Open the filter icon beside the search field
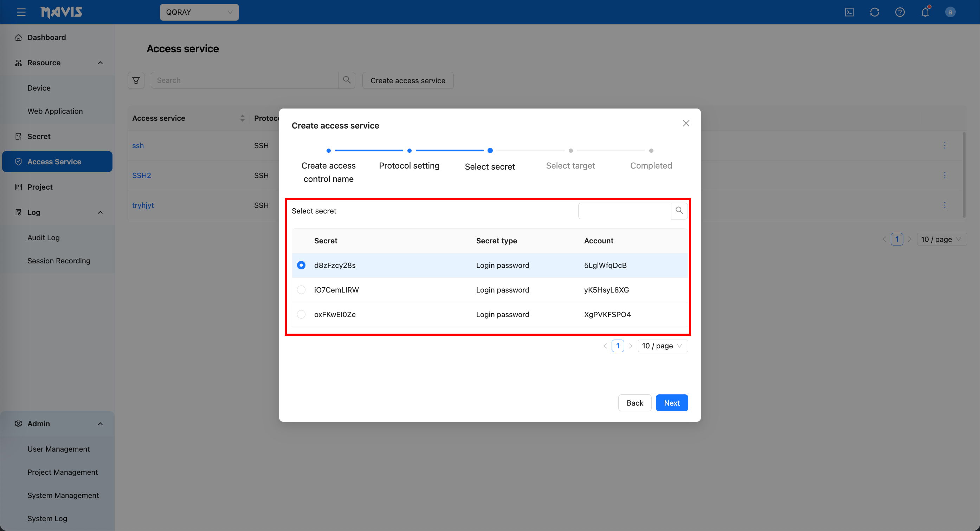 (x=136, y=80)
